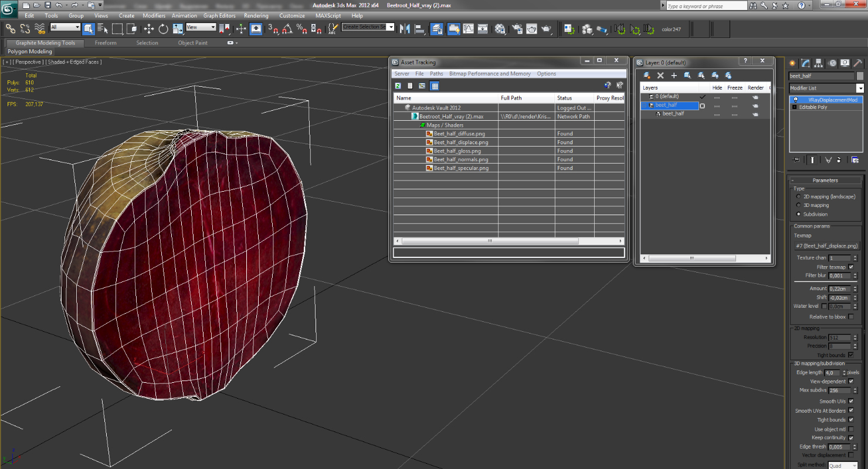Viewport: 868px width, 469px height.
Task: Expand the Editable Poly modifier entry
Action: click(794, 107)
